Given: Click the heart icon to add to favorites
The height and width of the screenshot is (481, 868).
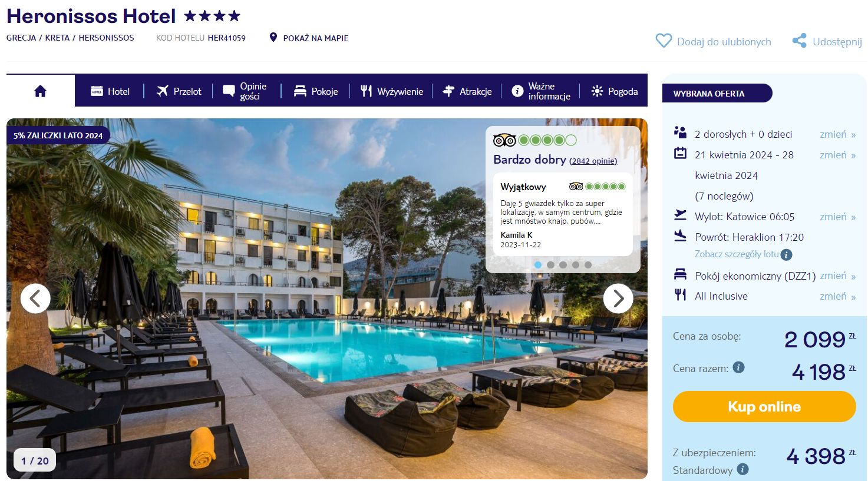Looking at the screenshot, I should click(664, 41).
